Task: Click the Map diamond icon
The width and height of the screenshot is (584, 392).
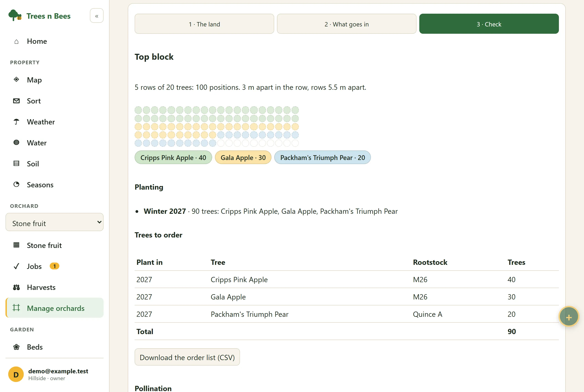Action: [x=16, y=80]
